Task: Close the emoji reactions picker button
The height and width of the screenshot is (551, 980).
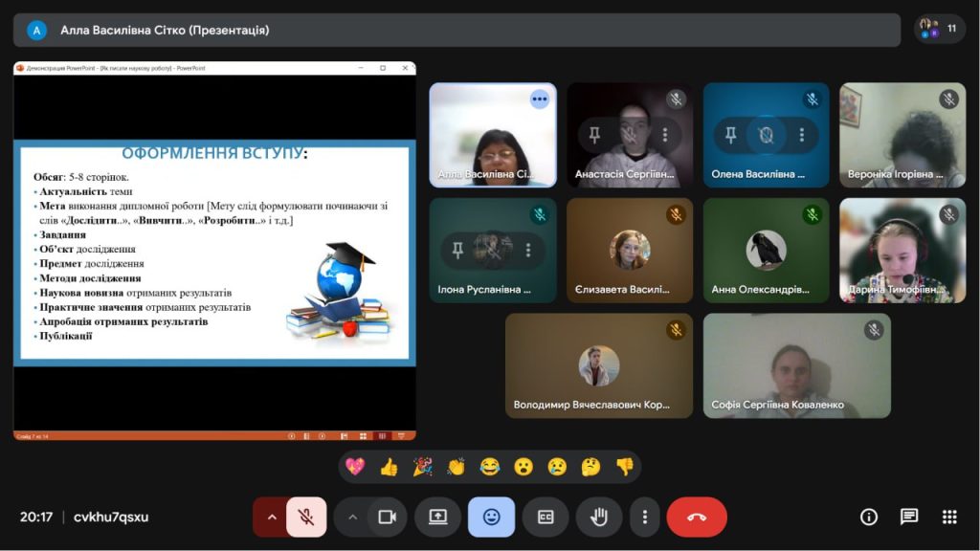Action: (x=491, y=517)
